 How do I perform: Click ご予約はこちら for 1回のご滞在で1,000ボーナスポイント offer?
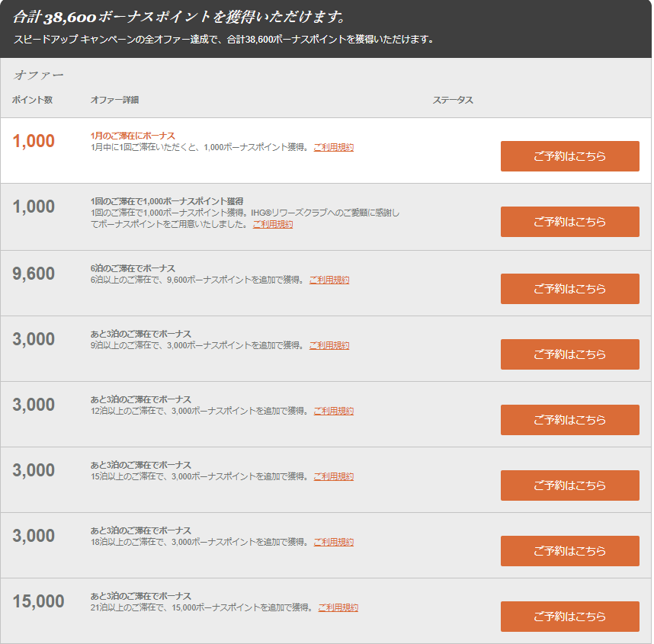[x=569, y=222]
